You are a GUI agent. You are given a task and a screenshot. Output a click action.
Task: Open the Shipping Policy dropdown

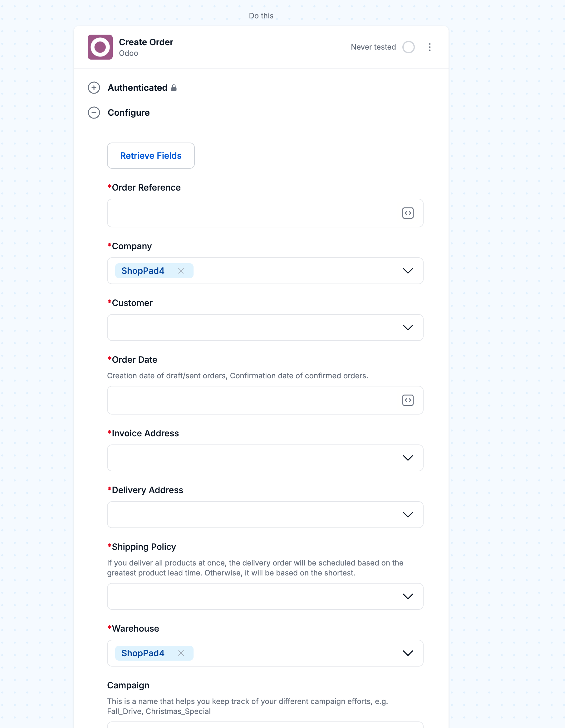click(x=265, y=596)
